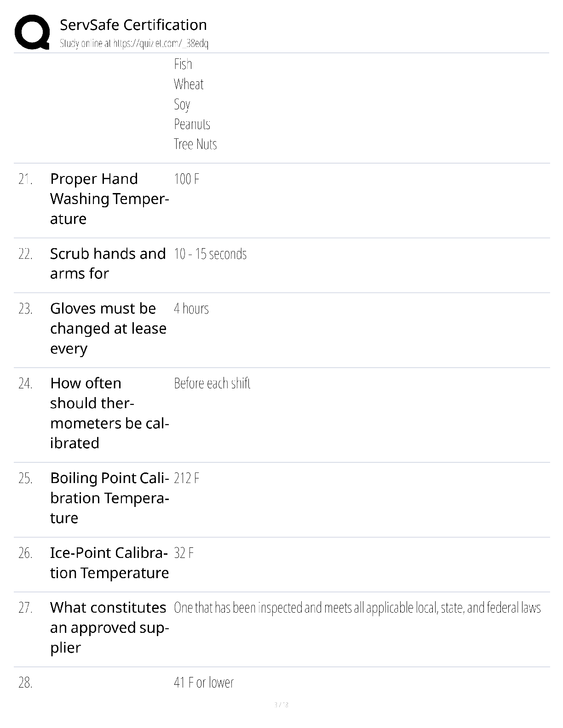Select the term Proper Hand Washing Temperature

[109, 199]
